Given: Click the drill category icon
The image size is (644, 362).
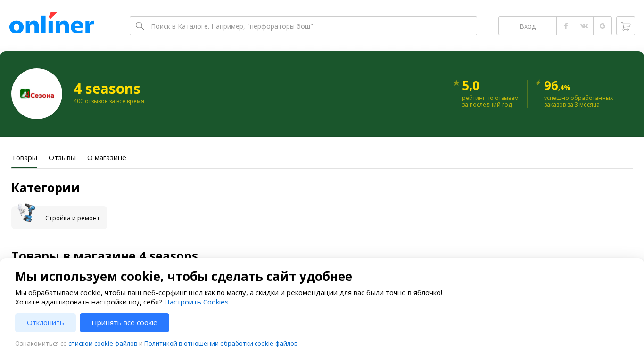Looking at the screenshot, I should pos(27,213).
